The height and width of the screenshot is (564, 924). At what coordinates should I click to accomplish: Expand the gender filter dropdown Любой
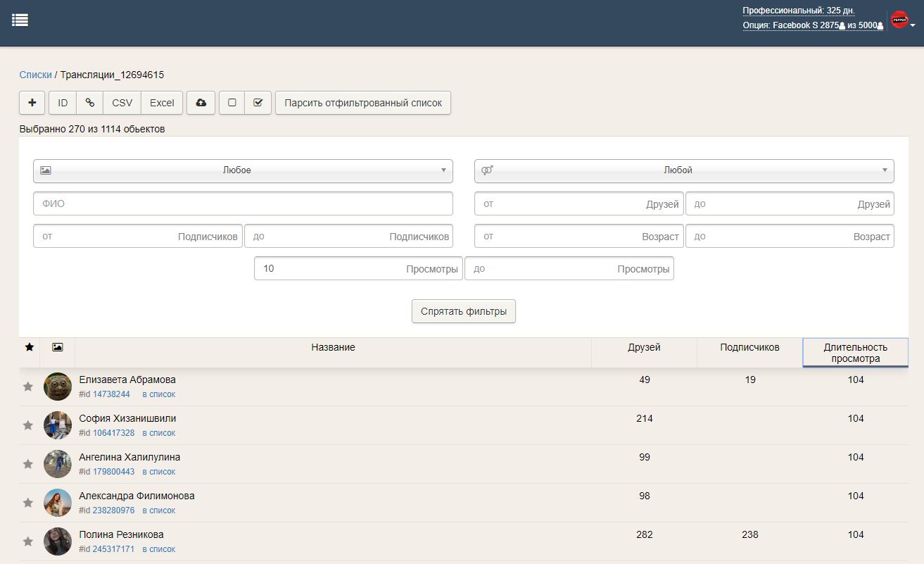[x=683, y=170]
